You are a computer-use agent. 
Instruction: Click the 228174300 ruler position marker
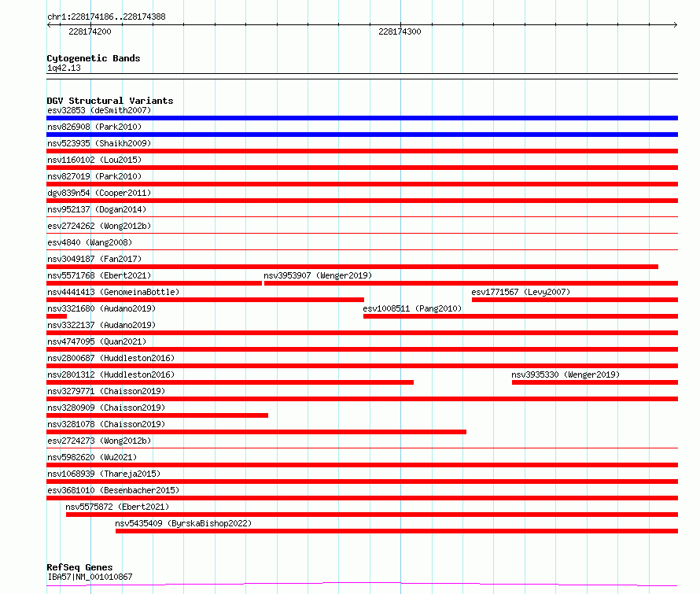tap(400, 31)
